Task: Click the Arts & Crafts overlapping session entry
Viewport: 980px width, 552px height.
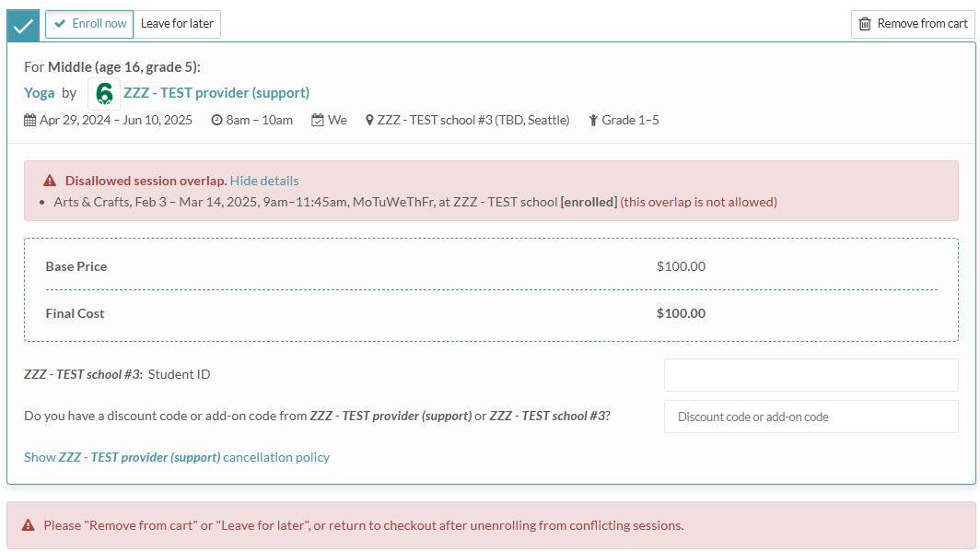Action: pos(304,202)
